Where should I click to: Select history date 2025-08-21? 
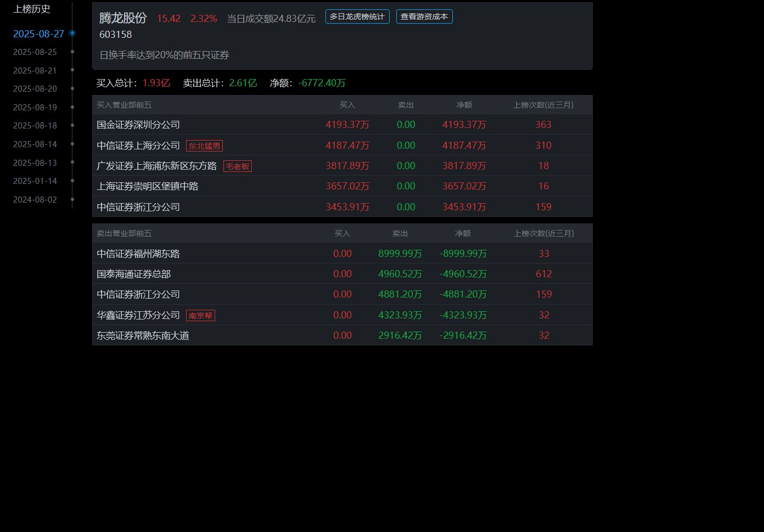pyautogui.click(x=35, y=71)
